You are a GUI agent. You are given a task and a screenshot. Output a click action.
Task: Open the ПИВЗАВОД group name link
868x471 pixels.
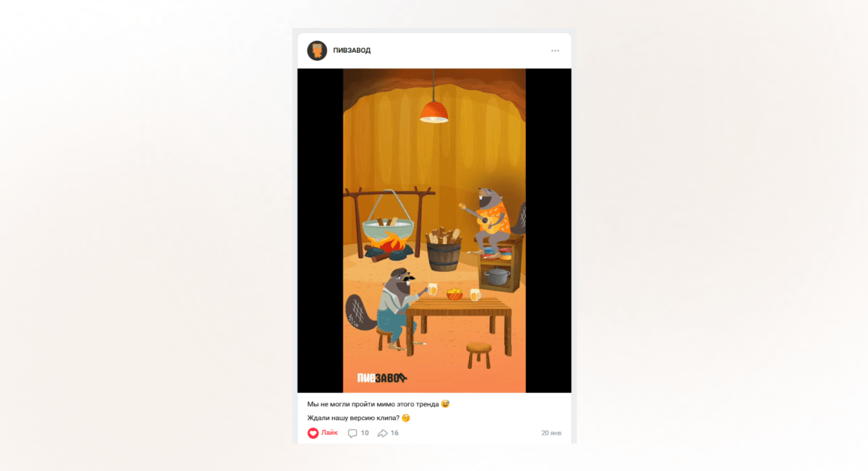pyautogui.click(x=352, y=50)
